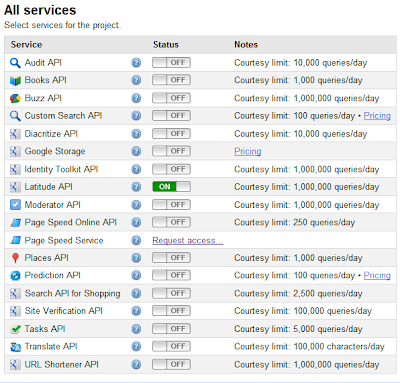Enable the Moderator API toggle
Image resolution: width=400 pixels, height=383 pixels.
[171, 205]
